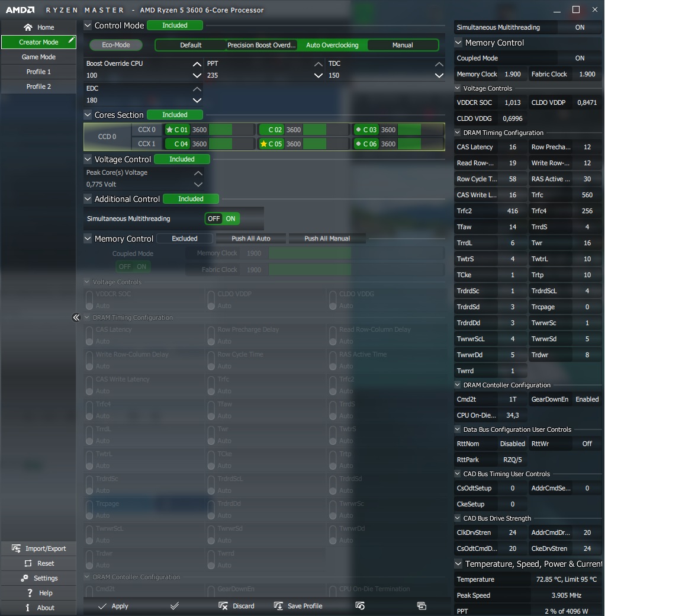Click the Fabric Clock slider bar

coord(356,269)
